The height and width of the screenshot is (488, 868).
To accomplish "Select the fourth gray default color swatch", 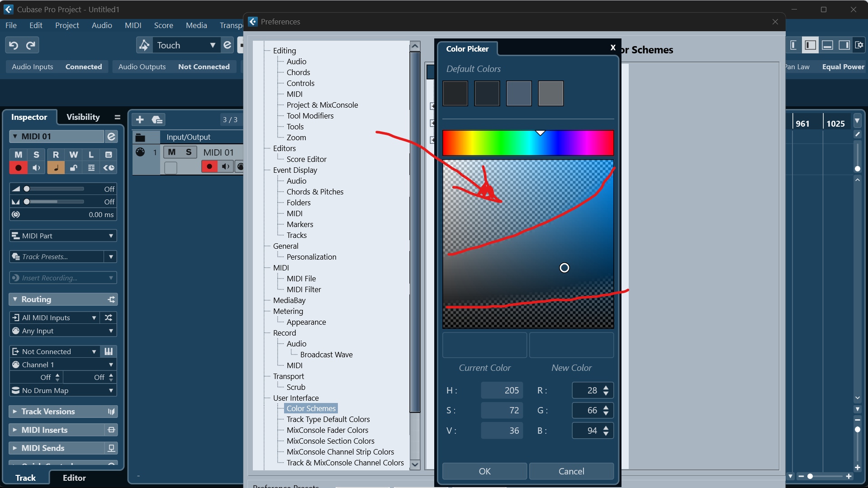I will (x=550, y=94).
